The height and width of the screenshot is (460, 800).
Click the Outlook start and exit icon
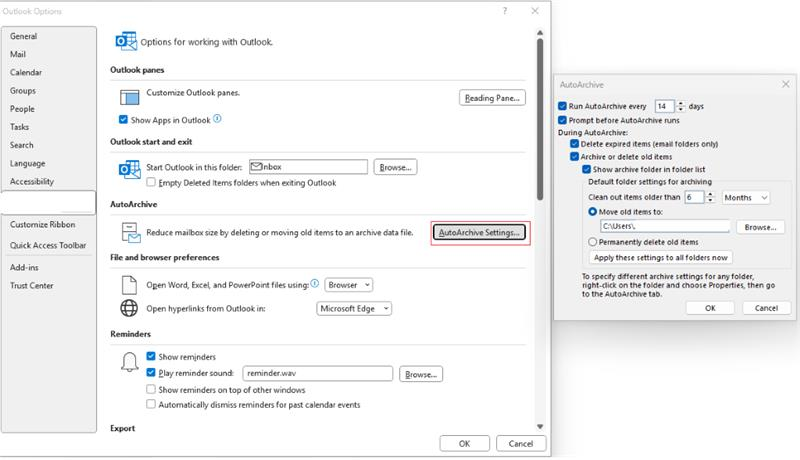129,170
